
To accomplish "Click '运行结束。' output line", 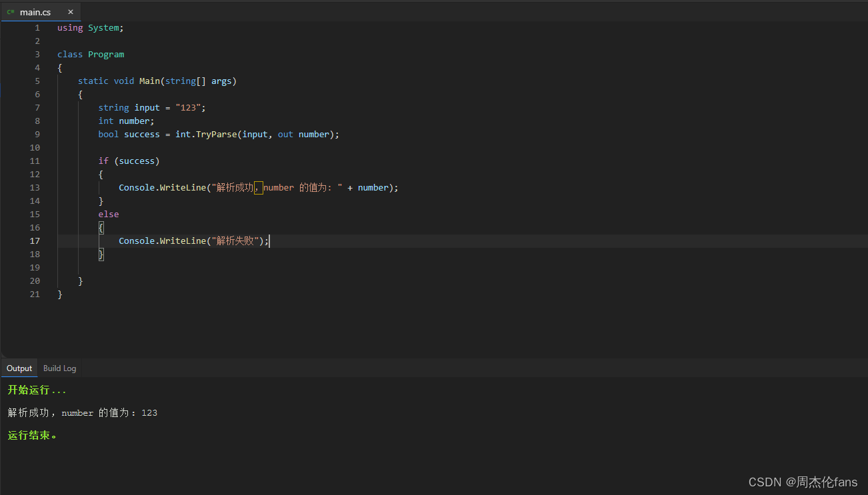I will pyautogui.click(x=33, y=436).
